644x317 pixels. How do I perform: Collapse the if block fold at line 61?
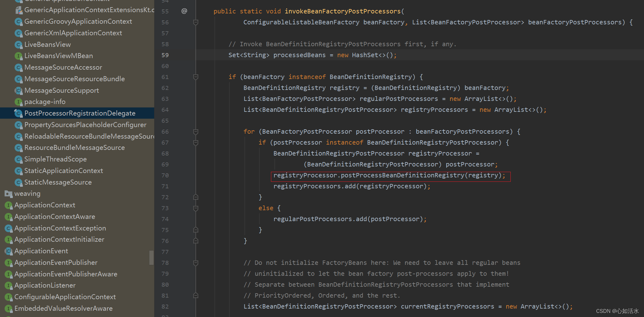pos(196,77)
